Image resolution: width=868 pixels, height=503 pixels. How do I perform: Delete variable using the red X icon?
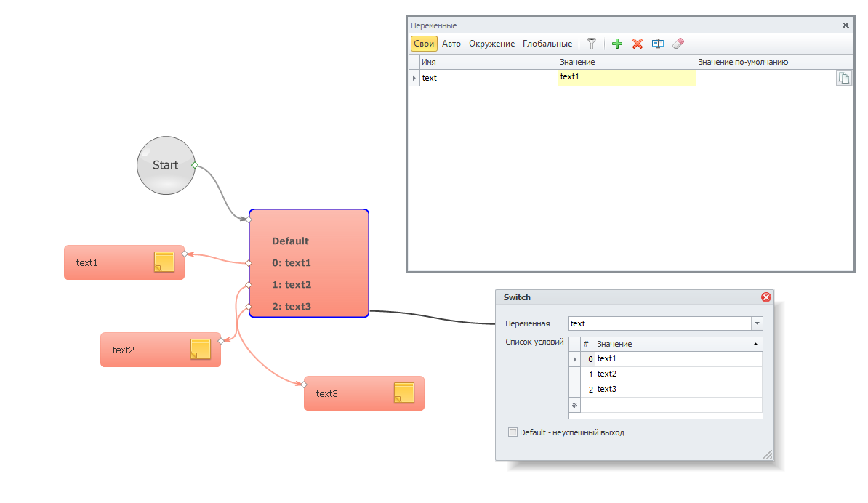pyautogui.click(x=638, y=44)
